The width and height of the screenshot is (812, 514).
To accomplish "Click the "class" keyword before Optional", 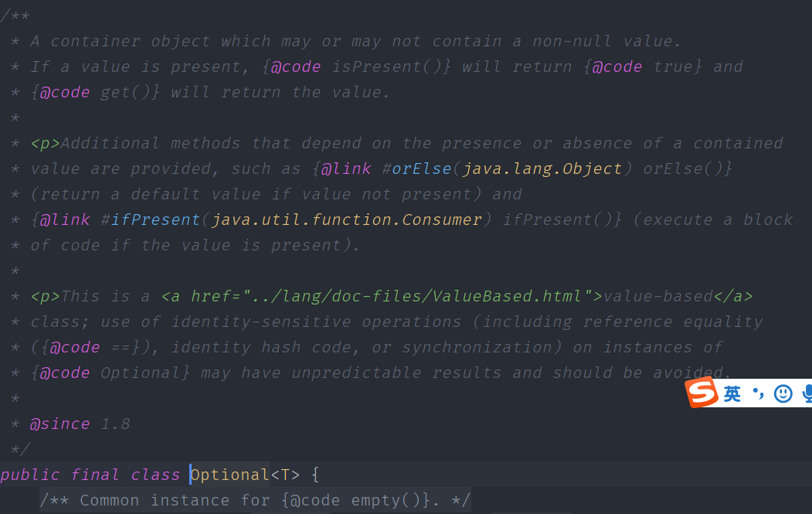I will coord(155,474).
